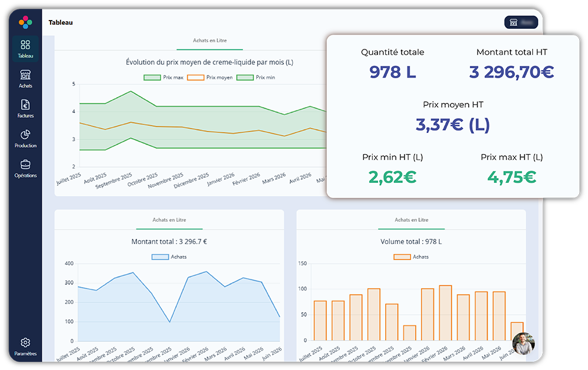The width and height of the screenshot is (588, 370).
Task: Toggle the Prix min legend item
Action: pyautogui.click(x=256, y=77)
